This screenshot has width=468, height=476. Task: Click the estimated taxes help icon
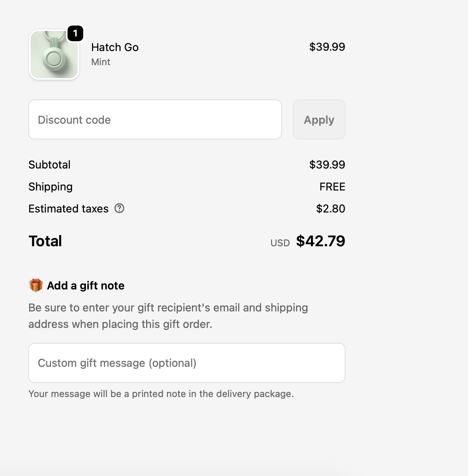point(119,209)
